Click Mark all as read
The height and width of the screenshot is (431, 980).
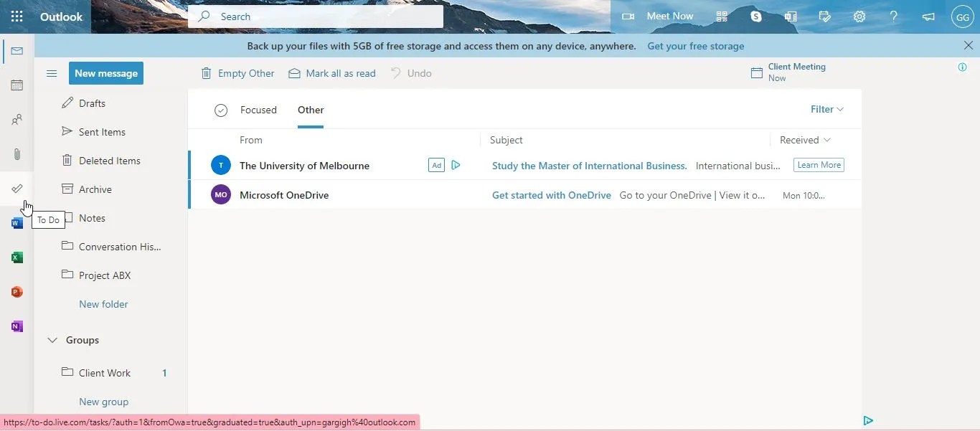(x=332, y=73)
